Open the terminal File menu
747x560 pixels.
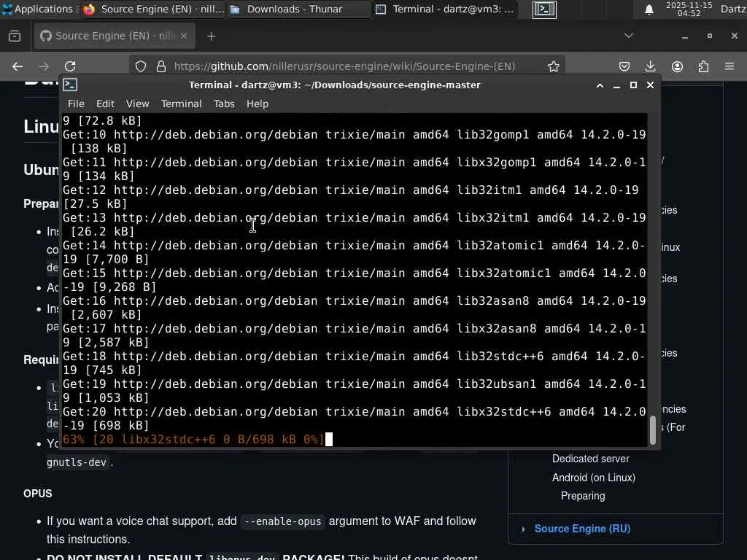[x=76, y=104]
